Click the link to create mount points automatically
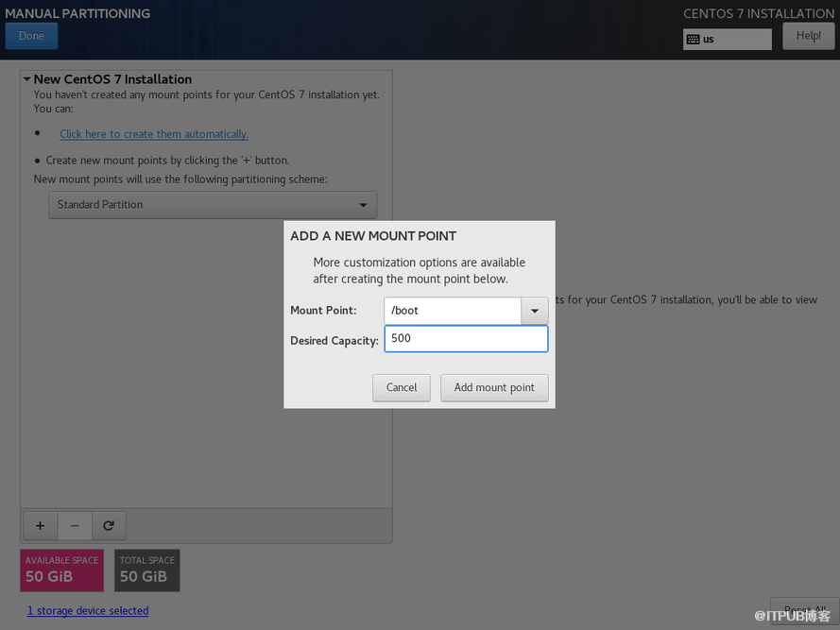The height and width of the screenshot is (630, 840). [154, 134]
